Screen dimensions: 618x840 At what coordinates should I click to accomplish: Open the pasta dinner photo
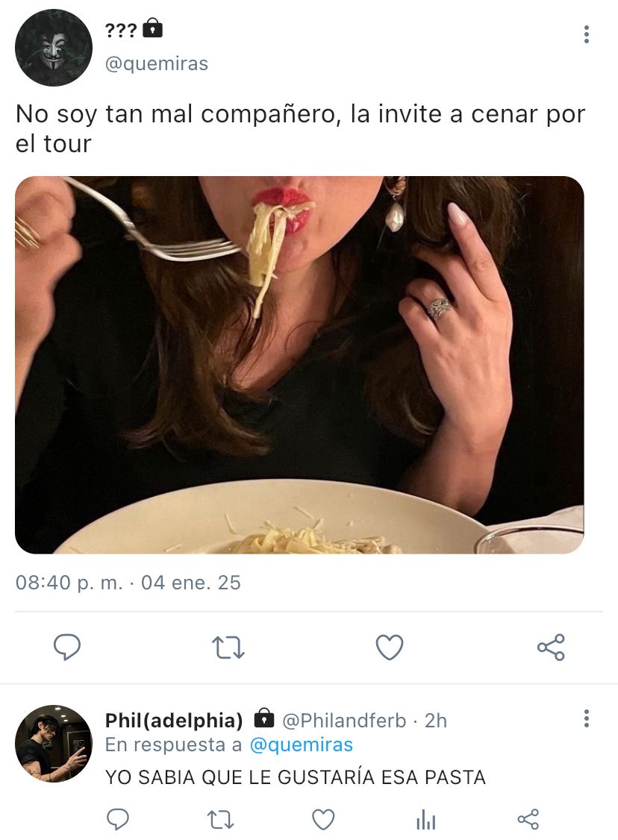(299, 365)
